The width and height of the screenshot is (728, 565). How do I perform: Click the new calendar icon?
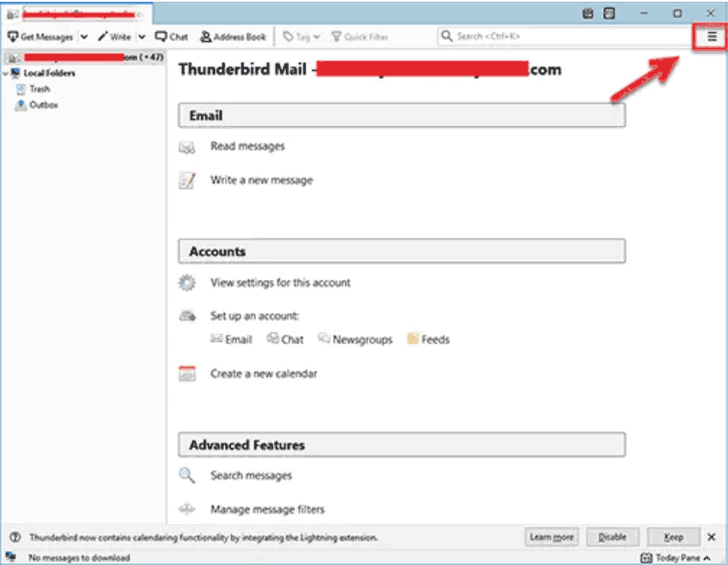click(x=187, y=373)
